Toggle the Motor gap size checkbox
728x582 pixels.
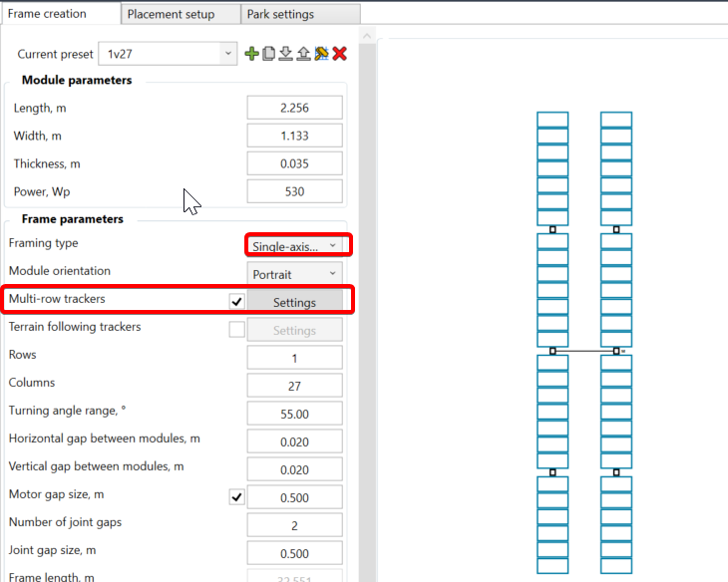coord(236,496)
